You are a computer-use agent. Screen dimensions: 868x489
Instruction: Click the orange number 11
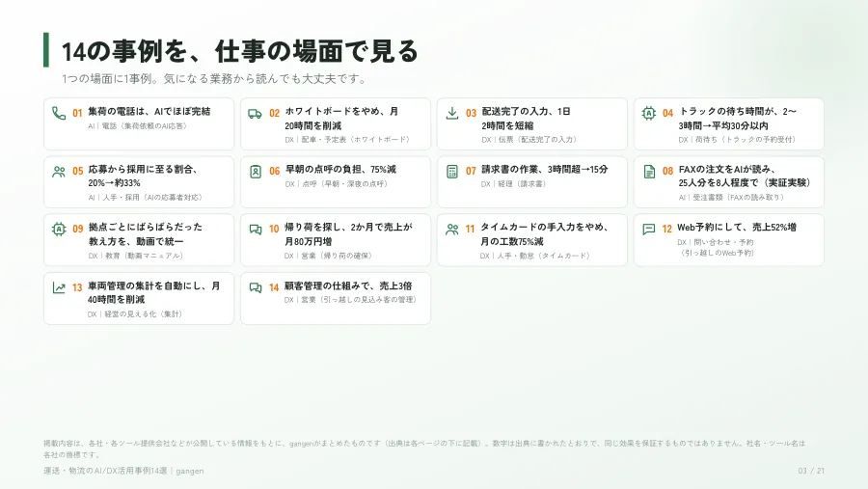(x=470, y=230)
